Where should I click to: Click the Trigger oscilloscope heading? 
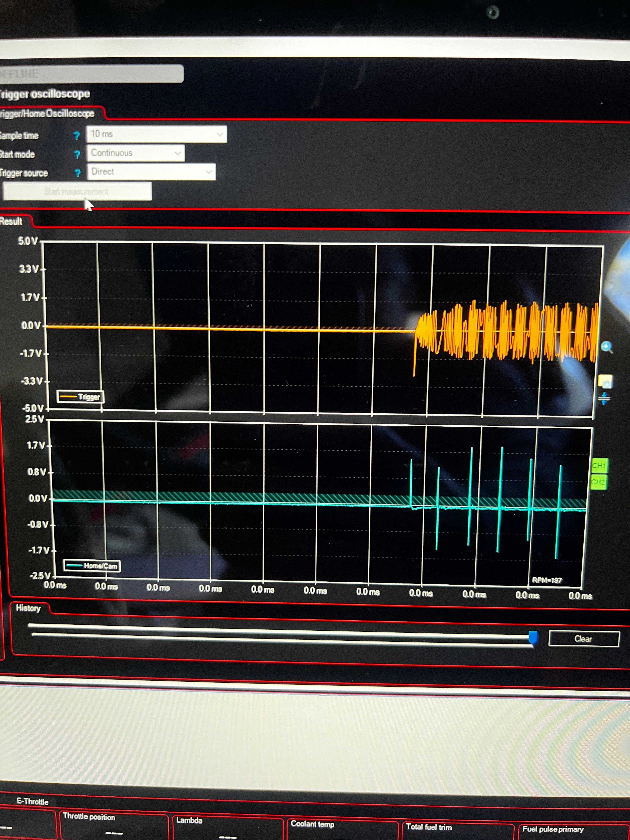click(x=45, y=94)
